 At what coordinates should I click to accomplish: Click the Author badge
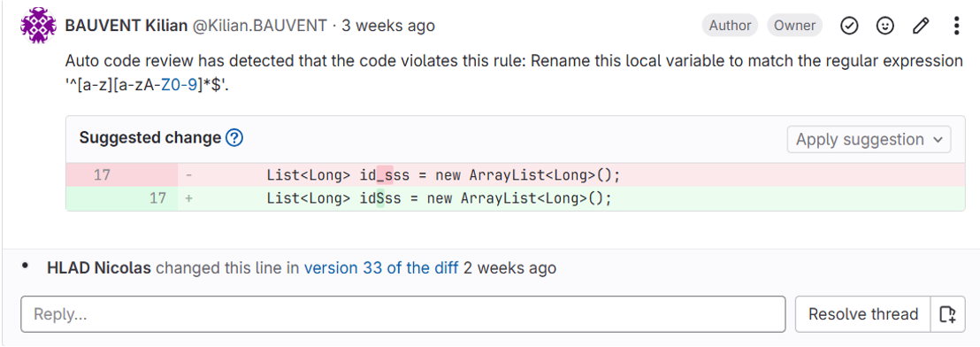point(730,26)
